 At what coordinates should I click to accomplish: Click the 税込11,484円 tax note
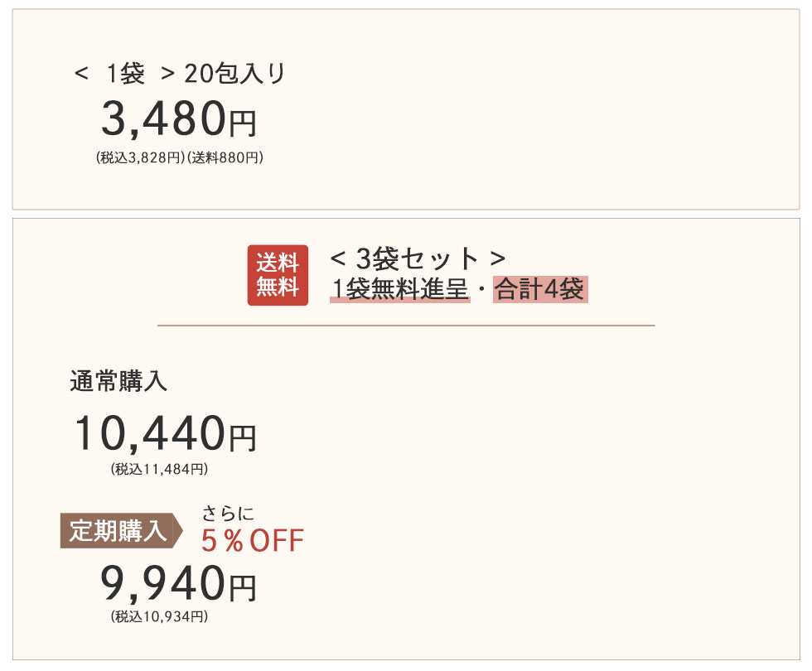159,469
